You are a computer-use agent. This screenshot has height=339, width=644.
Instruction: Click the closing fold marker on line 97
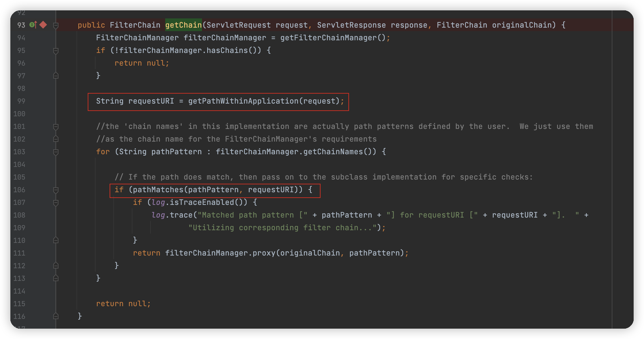click(x=56, y=76)
